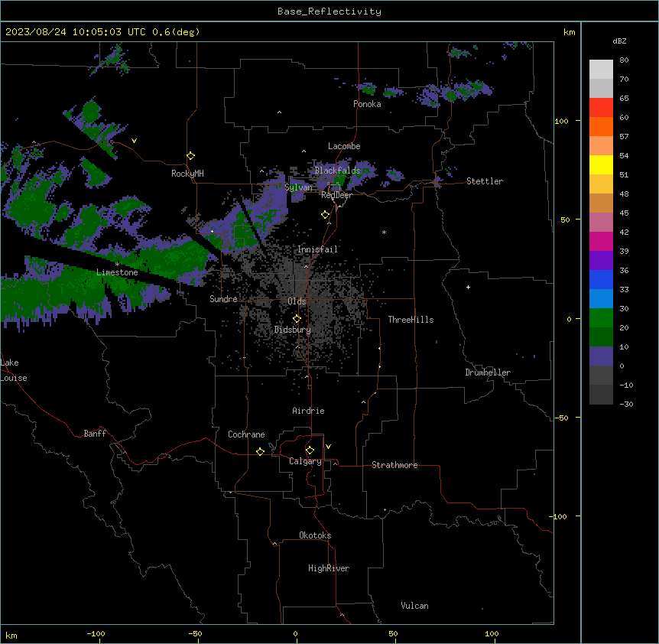Click the yellow diamond marker below RedDeer
This screenshot has width=659, height=644.
[325, 215]
